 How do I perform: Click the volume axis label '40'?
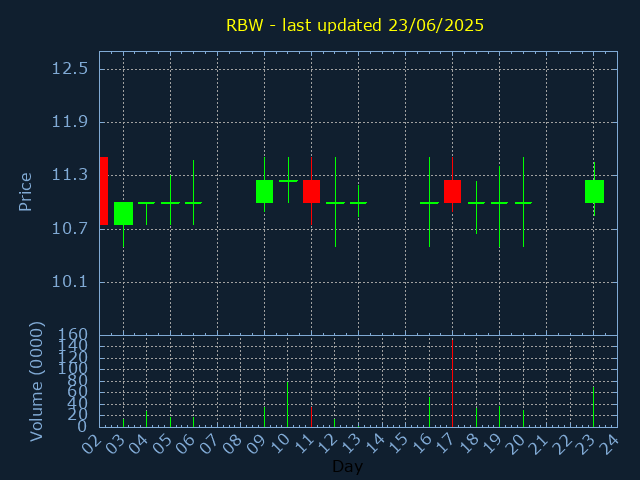click(x=78, y=404)
